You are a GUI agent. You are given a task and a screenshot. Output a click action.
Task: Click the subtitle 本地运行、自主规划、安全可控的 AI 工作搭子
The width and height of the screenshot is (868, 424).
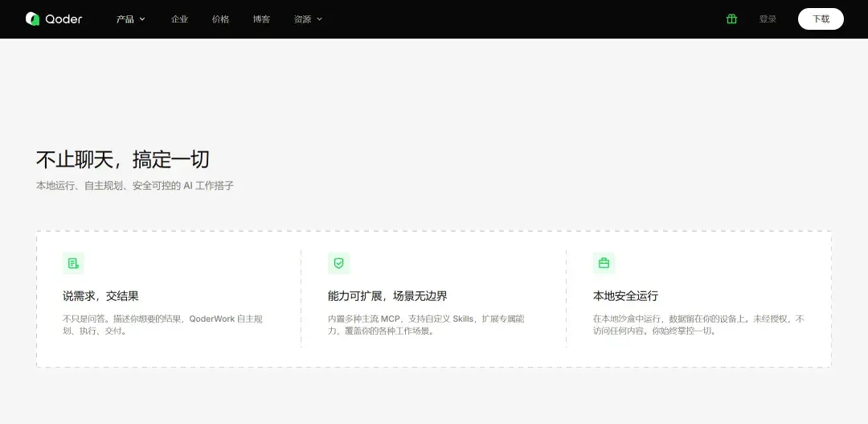pyautogui.click(x=135, y=186)
